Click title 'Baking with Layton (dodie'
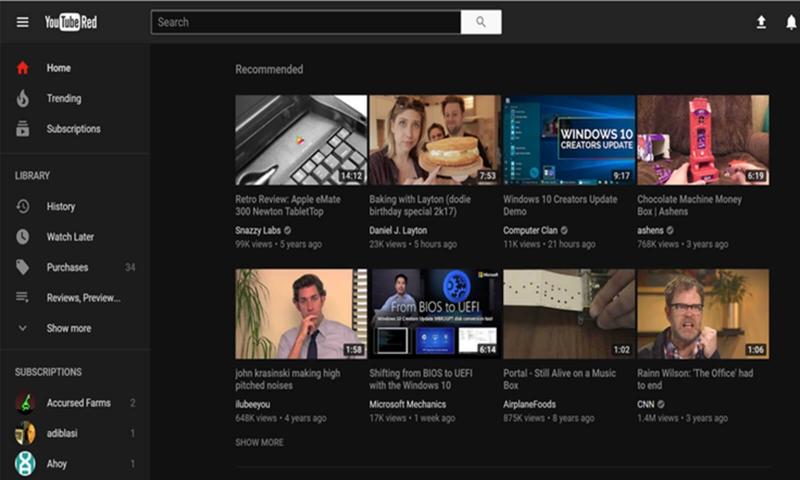The height and width of the screenshot is (480, 800). pos(420,205)
